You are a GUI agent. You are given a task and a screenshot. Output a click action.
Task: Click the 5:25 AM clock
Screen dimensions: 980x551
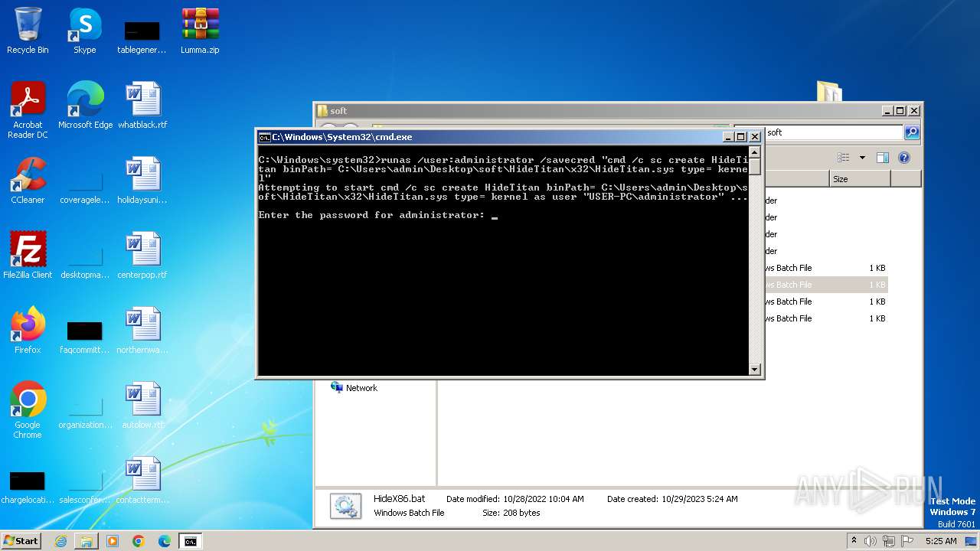click(x=940, y=541)
